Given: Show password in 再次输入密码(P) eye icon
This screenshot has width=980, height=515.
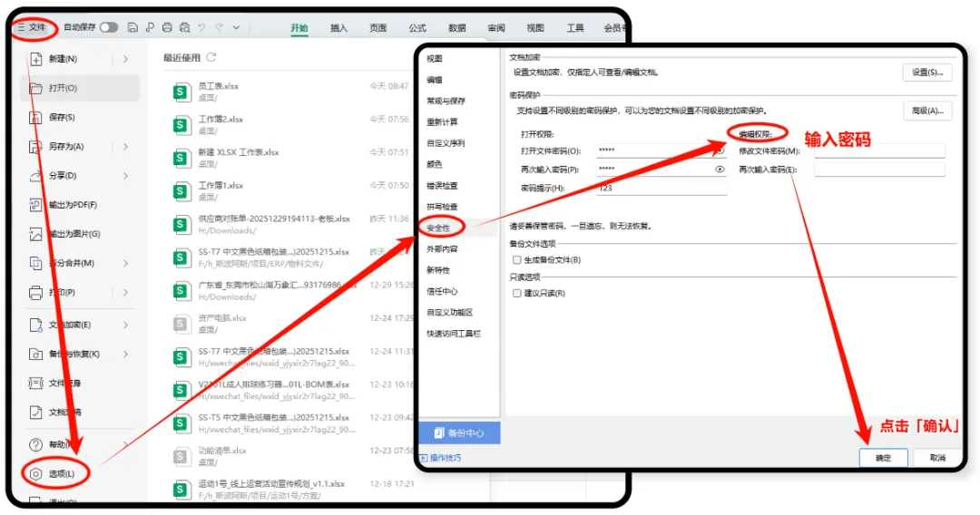Looking at the screenshot, I should (x=720, y=170).
